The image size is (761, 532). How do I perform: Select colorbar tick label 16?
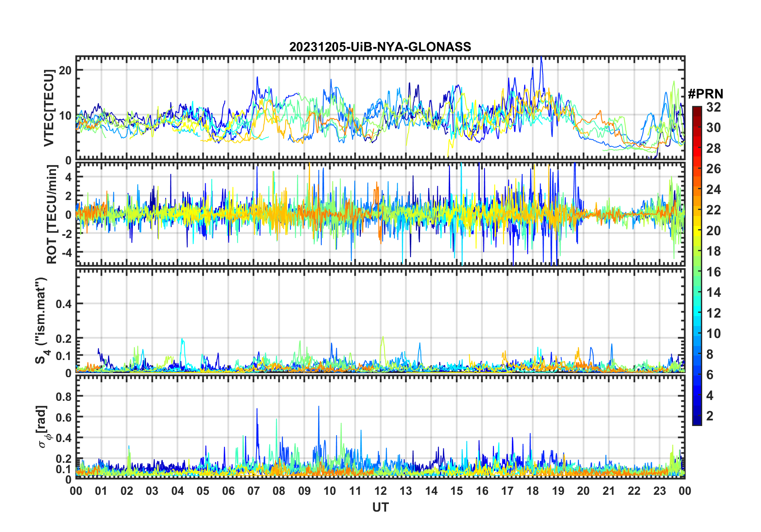713,272
